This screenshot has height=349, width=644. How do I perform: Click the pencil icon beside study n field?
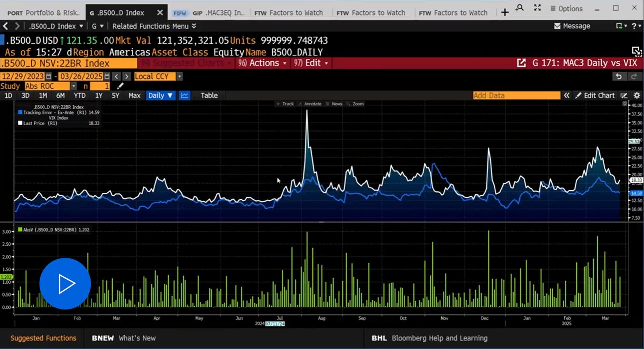(x=120, y=86)
